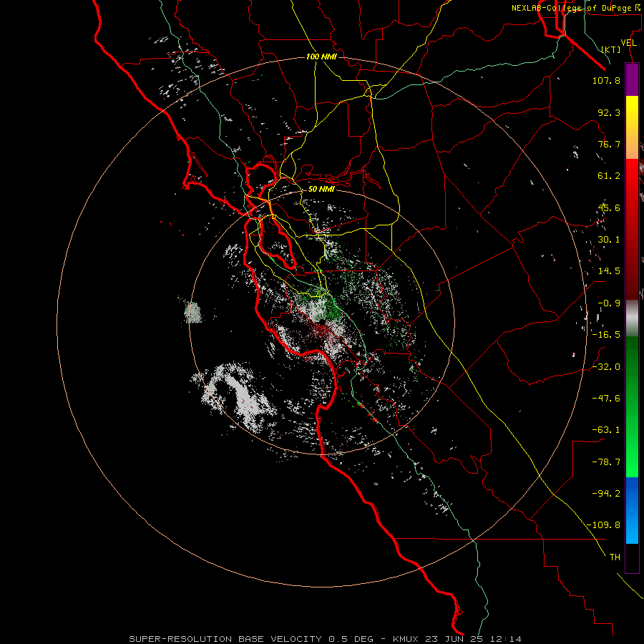This screenshot has height=644, width=644.
Task: Click the VEL legend title
Action: coord(628,43)
